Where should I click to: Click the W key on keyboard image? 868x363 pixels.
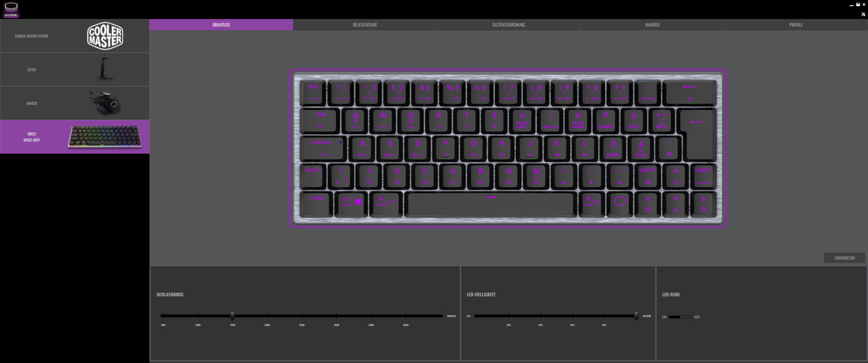[x=383, y=120]
